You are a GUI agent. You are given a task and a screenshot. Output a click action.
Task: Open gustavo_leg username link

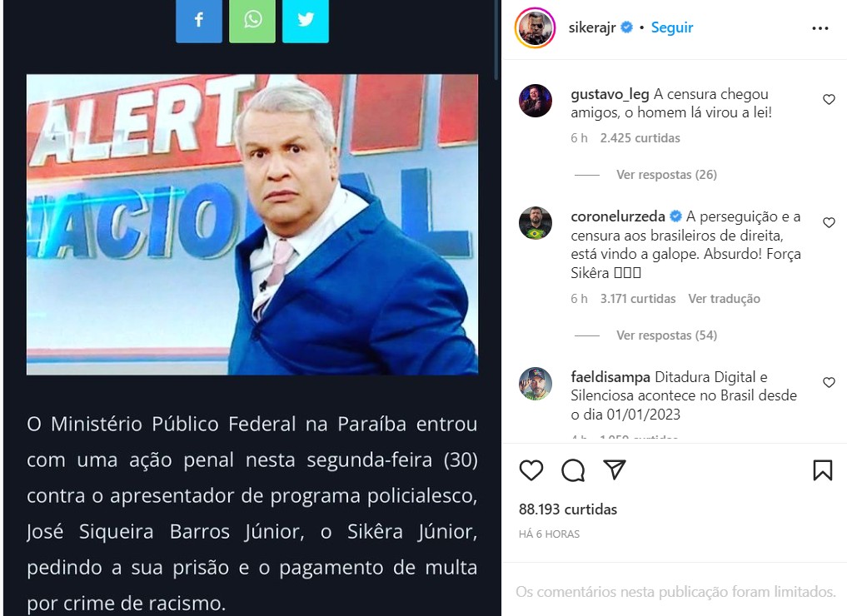[x=610, y=94]
